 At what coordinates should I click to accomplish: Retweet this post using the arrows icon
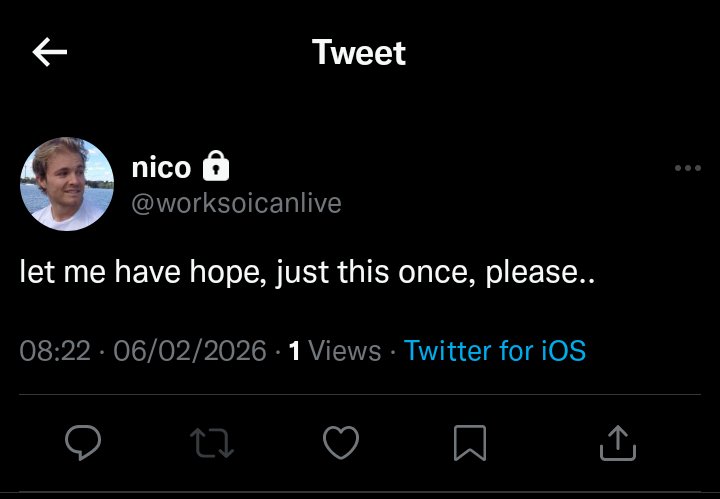tap(212, 443)
